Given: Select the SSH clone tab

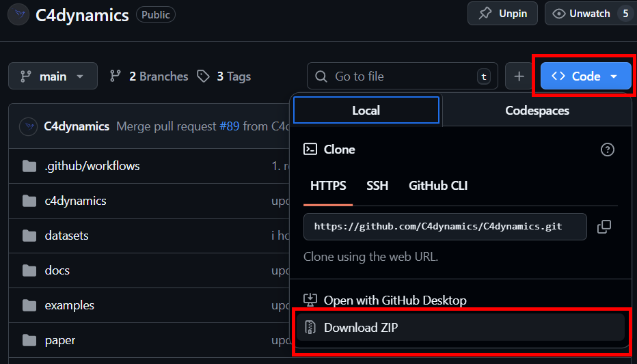Looking at the screenshot, I should coord(377,186).
